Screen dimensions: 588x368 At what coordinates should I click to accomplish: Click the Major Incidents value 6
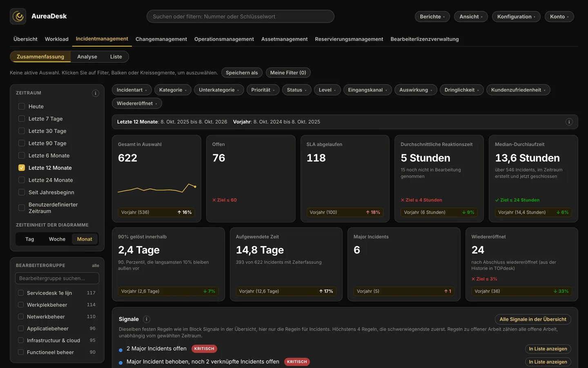tap(357, 250)
